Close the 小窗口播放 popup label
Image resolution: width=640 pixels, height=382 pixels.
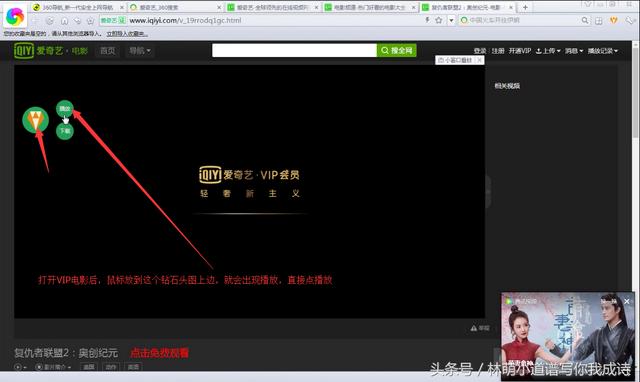tap(480, 60)
